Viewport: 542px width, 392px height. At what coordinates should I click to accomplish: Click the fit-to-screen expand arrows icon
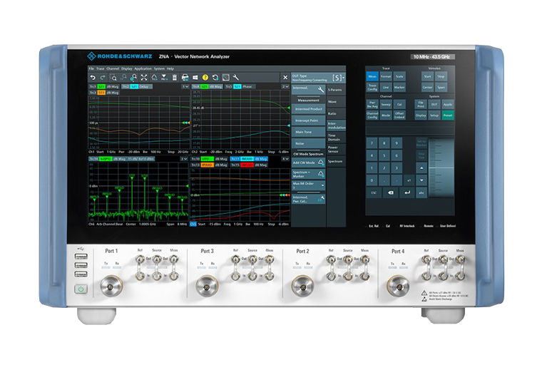click(144, 78)
